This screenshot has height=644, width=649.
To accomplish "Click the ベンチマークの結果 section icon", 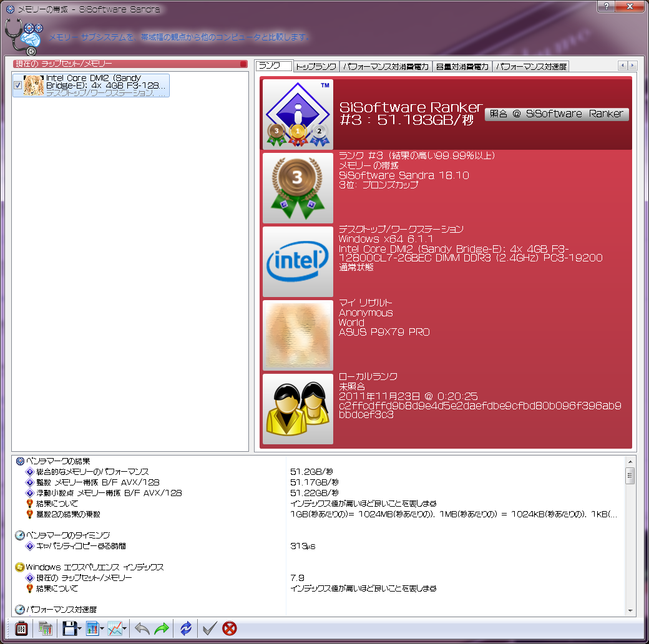I will (x=20, y=461).
